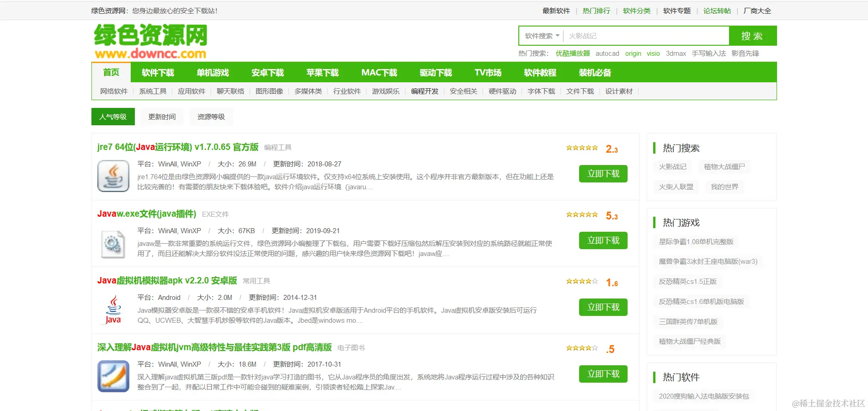Open the TV市场 navigation tab
The height and width of the screenshot is (411, 868).
(488, 73)
